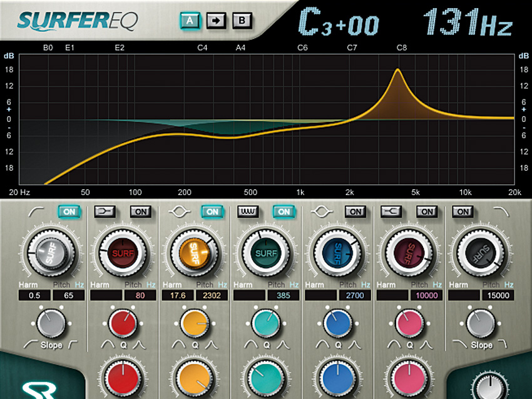Click the narrow Q icon under the teal knob
The height and width of the screenshot is (399, 532).
[284, 345]
